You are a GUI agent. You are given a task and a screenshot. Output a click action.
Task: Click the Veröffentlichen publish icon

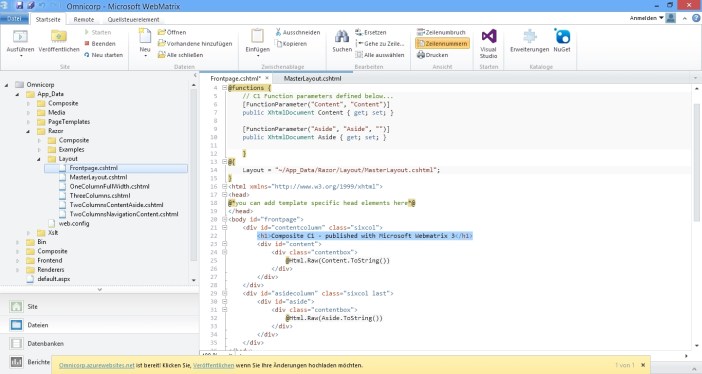[x=59, y=36]
